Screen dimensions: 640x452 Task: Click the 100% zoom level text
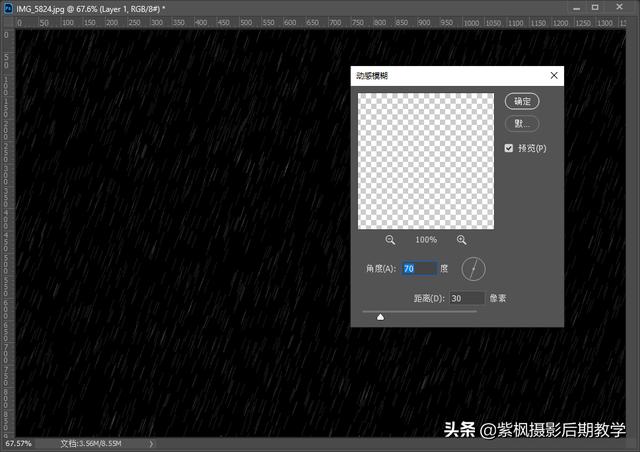[x=426, y=240]
